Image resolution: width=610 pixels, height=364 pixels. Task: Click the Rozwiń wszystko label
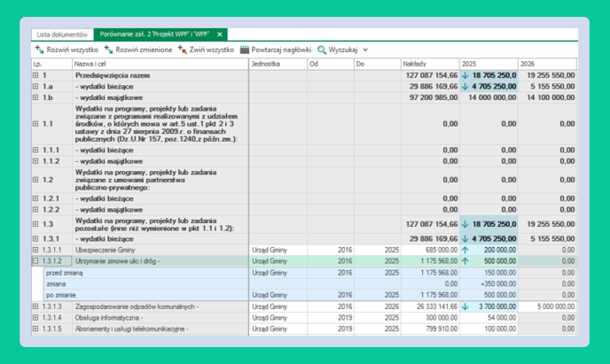click(73, 50)
